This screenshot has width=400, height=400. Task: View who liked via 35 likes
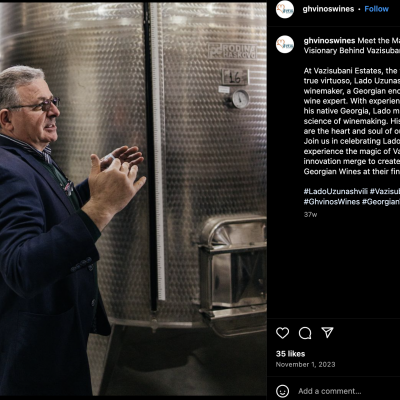coord(290,354)
